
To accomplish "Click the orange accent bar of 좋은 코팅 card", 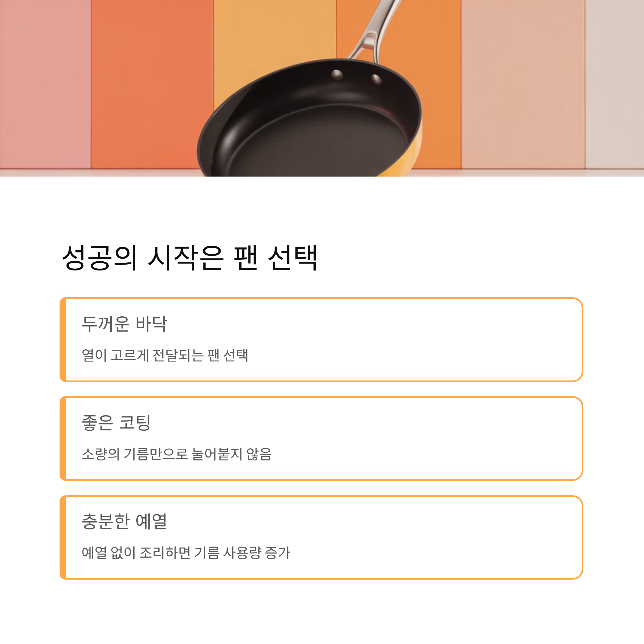I will [63, 438].
